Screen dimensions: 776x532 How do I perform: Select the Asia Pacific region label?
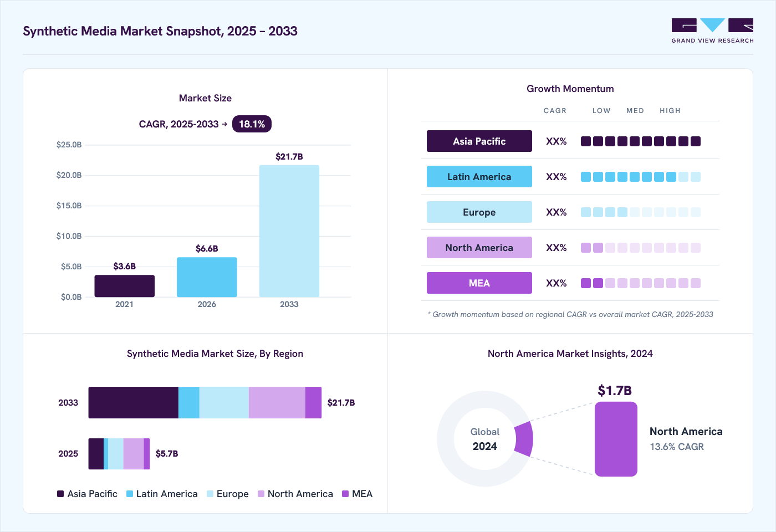point(479,141)
